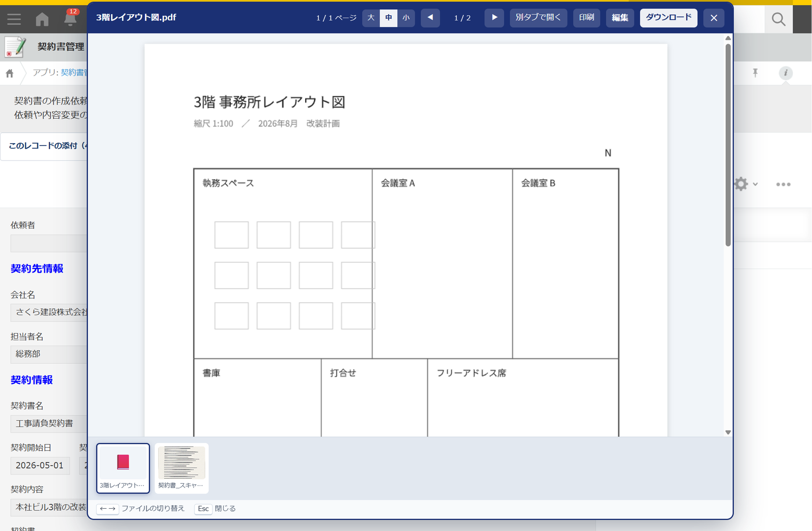Viewport: 812px width, 531px height.
Task: Click the 会社名 field さくら建設株式会社
Action: 49,312
